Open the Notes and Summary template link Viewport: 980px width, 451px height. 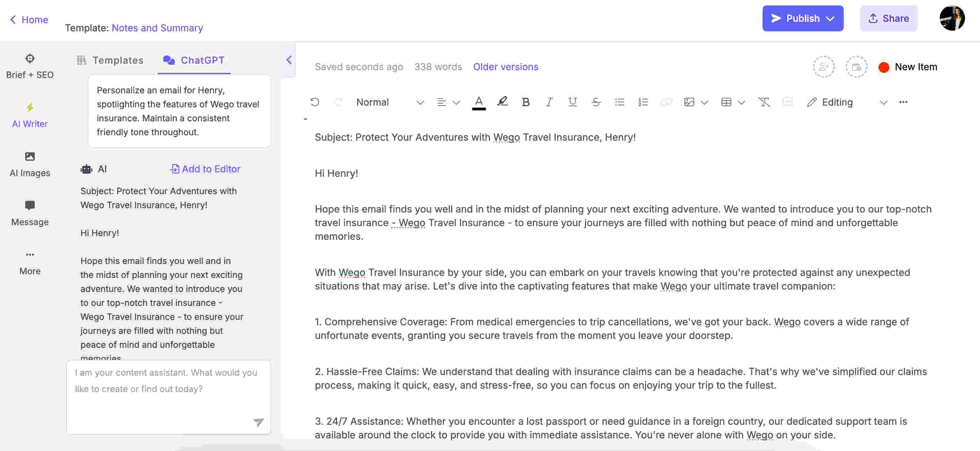(157, 28)
